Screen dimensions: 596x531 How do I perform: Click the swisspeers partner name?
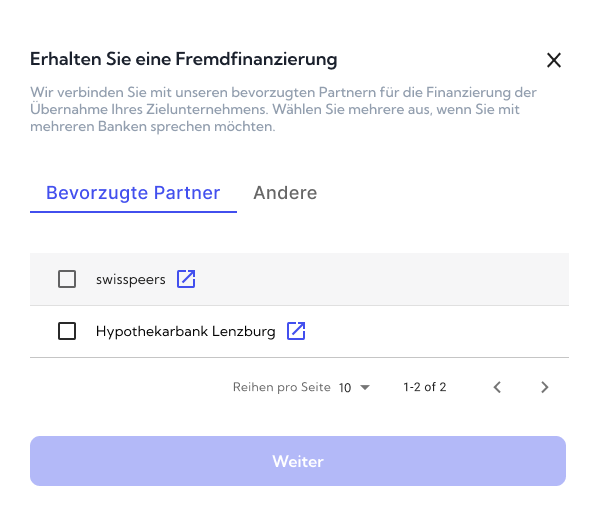[131, 280]
